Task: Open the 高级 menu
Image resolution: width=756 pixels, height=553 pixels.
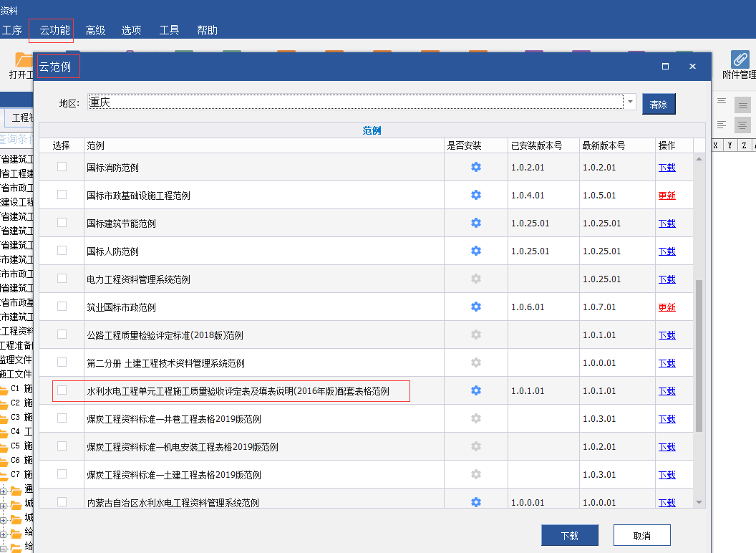Action: 95,30
